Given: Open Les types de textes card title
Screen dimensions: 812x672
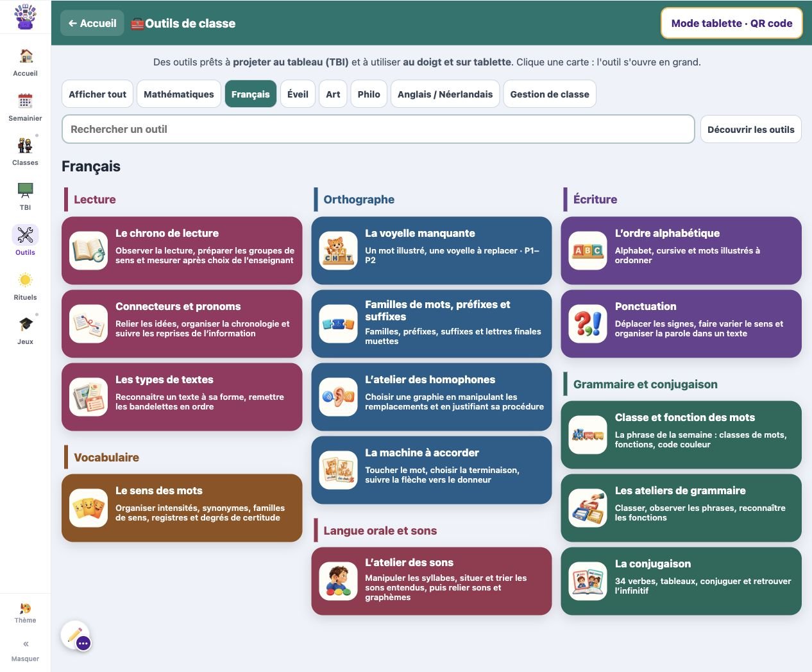Looking at the screenshot, I should [164, 379].
